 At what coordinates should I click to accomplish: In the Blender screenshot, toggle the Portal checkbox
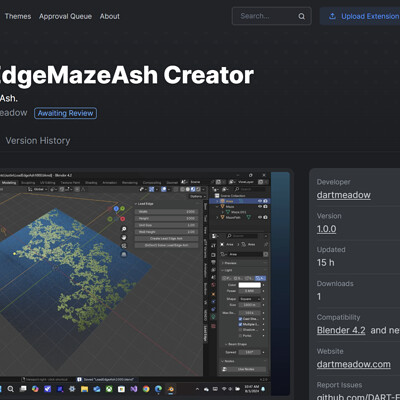coord(240,336)
